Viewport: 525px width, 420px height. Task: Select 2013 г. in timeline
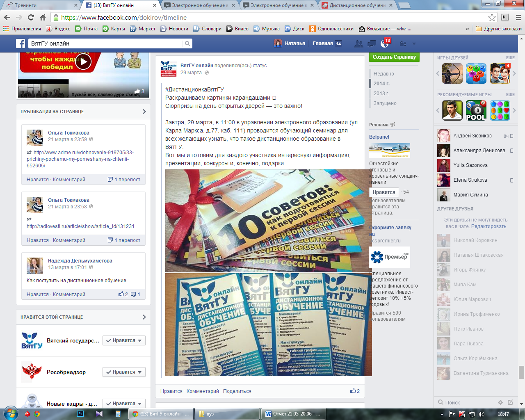381,94
